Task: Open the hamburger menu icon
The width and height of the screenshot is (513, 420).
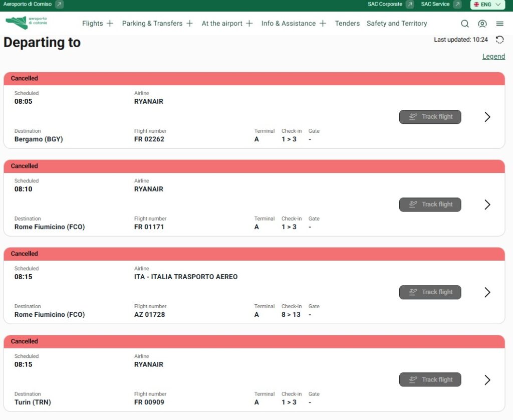Action: [499, 24]
